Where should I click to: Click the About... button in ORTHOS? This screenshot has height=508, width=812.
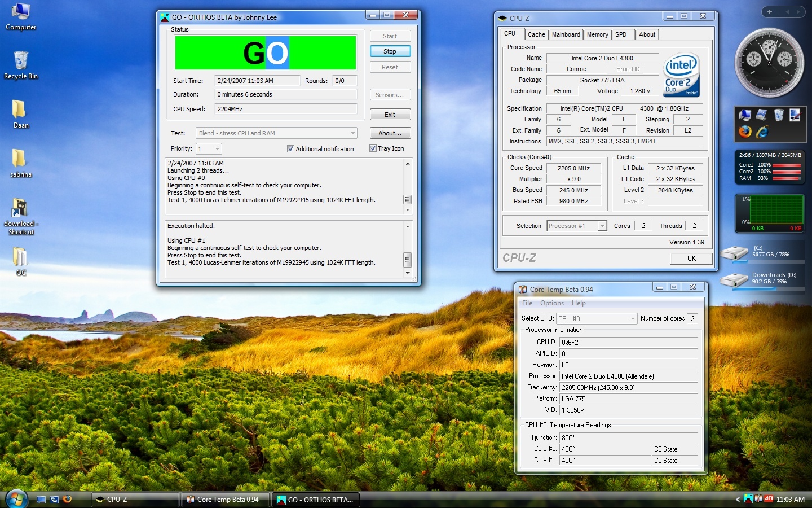click(x=390, y=133)
